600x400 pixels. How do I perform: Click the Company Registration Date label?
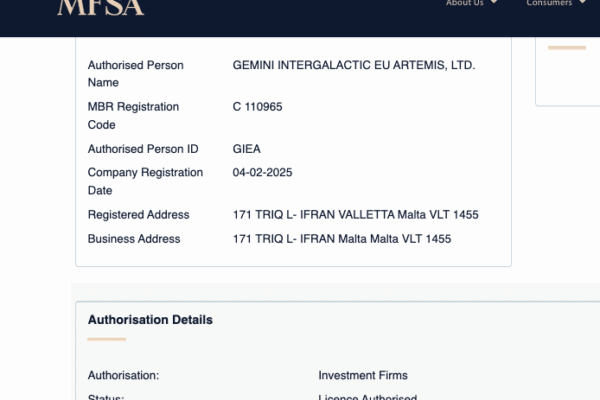(145, 181)
